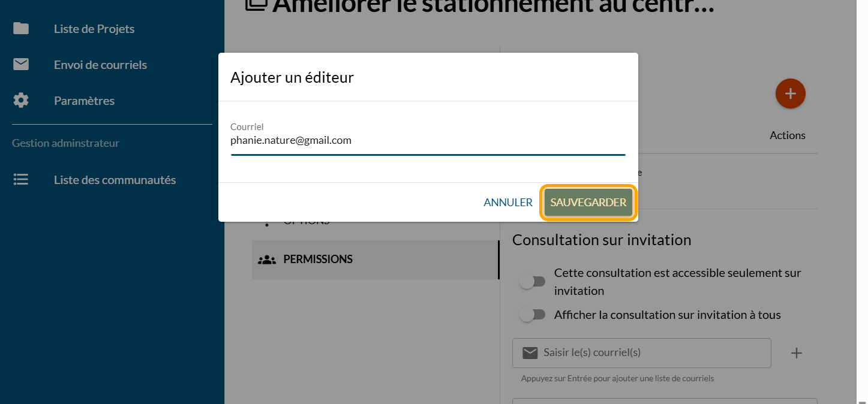Viewport: 868px width, 404px height.
Task: Enable the invitation-only consultation toggle
Action: pos(532,282)
